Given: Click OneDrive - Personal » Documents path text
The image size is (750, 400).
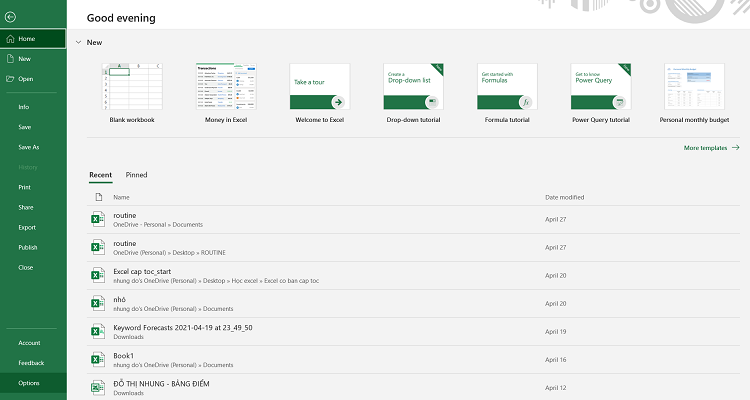Looking at the screenshot, I should coord(158,224).
